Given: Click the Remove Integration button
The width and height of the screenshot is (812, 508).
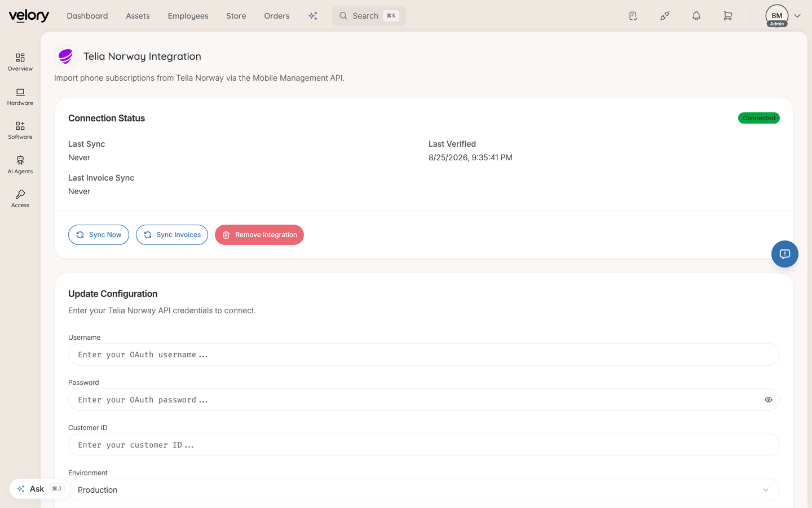Looking at the screenshot, I should click(x=259, y=235).
